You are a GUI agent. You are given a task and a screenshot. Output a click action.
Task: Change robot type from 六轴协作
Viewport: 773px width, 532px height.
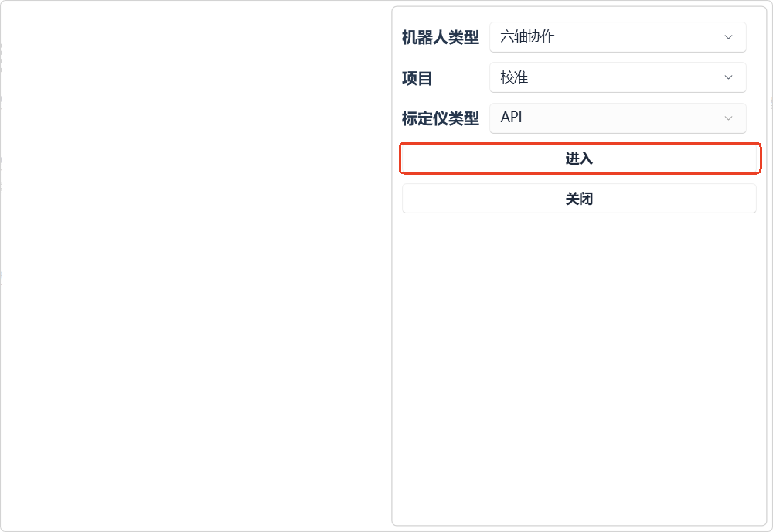point(617,37)
